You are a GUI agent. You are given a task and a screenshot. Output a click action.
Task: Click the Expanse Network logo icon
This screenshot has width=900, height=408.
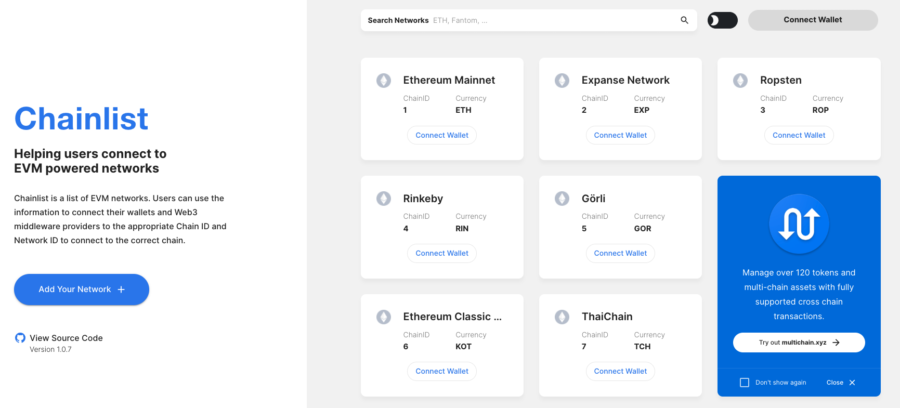coord(562,80)
